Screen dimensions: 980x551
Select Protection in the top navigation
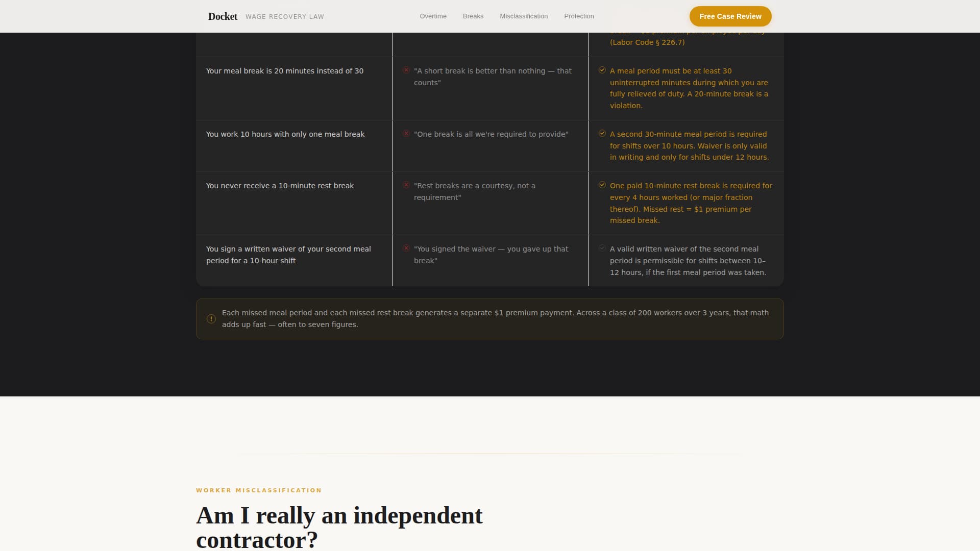[579, 16]
